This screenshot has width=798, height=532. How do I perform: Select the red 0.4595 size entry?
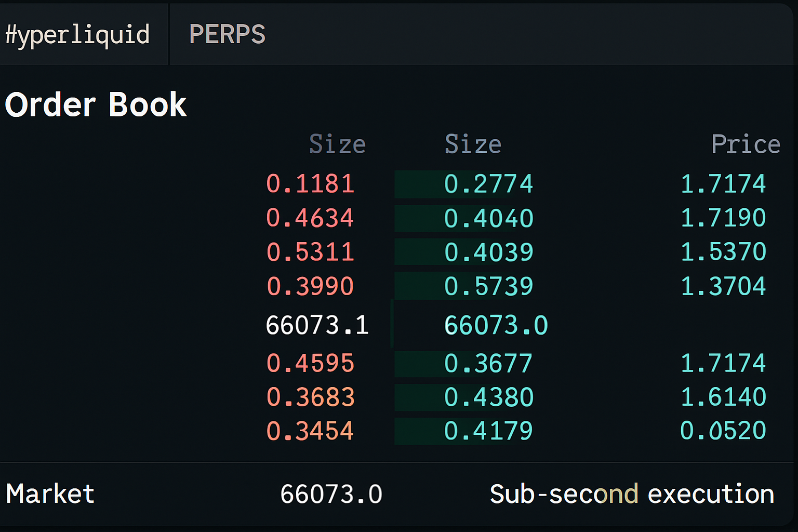point(310,363)
